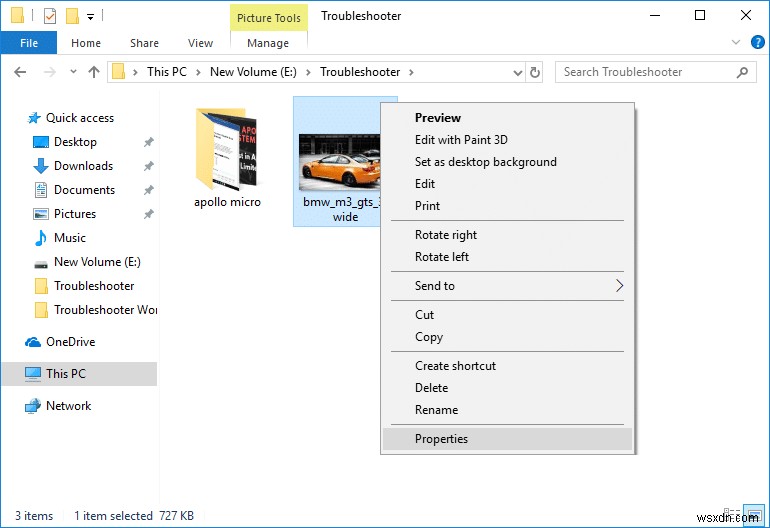Image resolution: width=770 pixels, height=528 pixels.
Task: Click New Volume (E:) in the address bar
Action: click(x=253, y=72)
